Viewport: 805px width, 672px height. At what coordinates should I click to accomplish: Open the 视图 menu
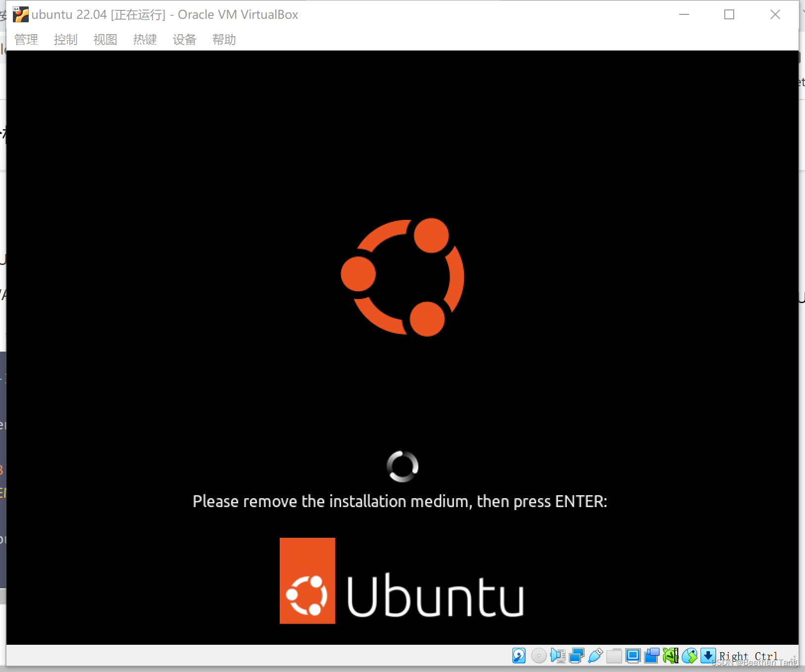point(105,39)
